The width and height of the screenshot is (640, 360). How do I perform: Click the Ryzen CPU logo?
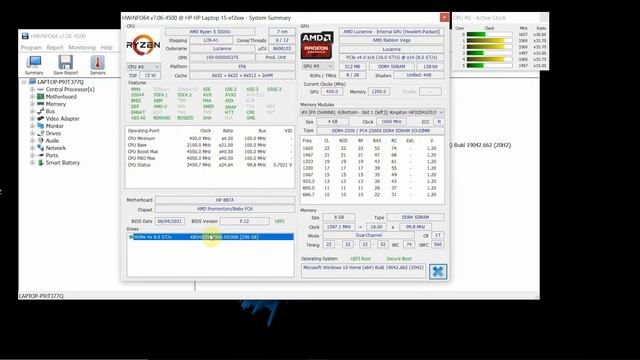tap(143, 44)
